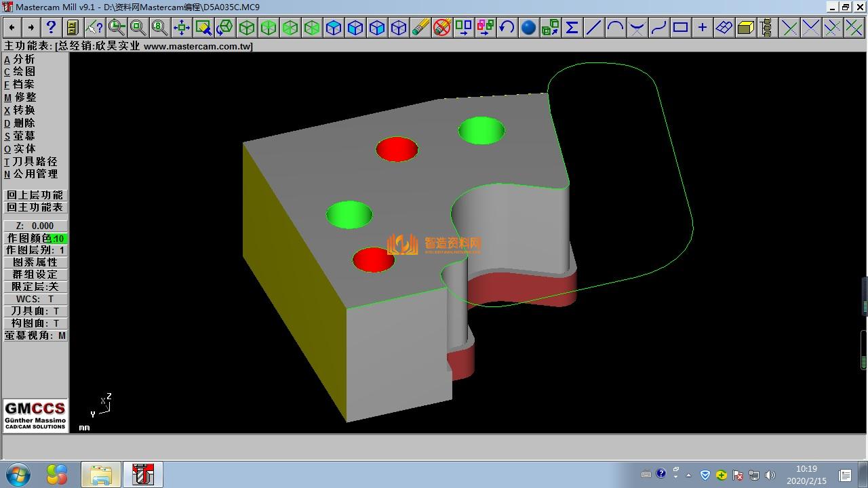Image resolution: width=868 pixels, height=488 pixels.
Task: Click the Help question mark icon
Action: pyautogui.click(x=51, y=27)
